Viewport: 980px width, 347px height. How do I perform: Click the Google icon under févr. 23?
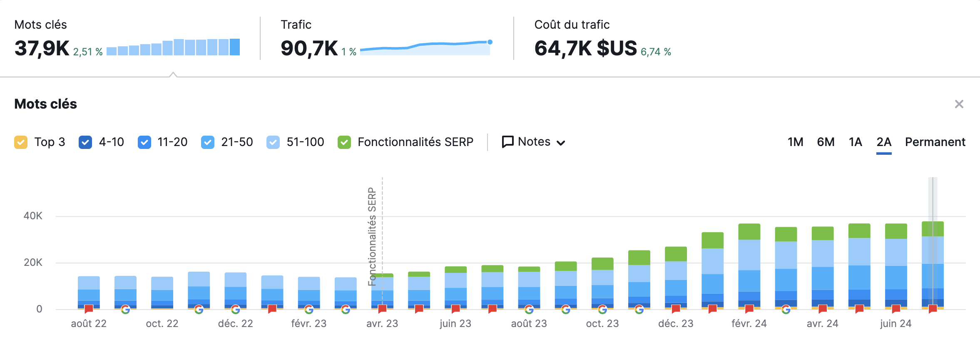coord(309,309)
